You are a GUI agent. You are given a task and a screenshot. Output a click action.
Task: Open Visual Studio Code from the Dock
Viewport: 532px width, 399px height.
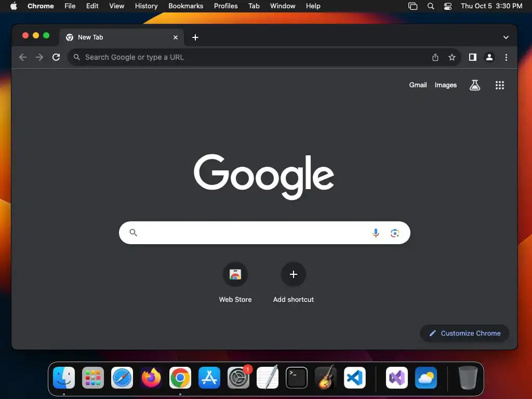(x=355, y=378)
